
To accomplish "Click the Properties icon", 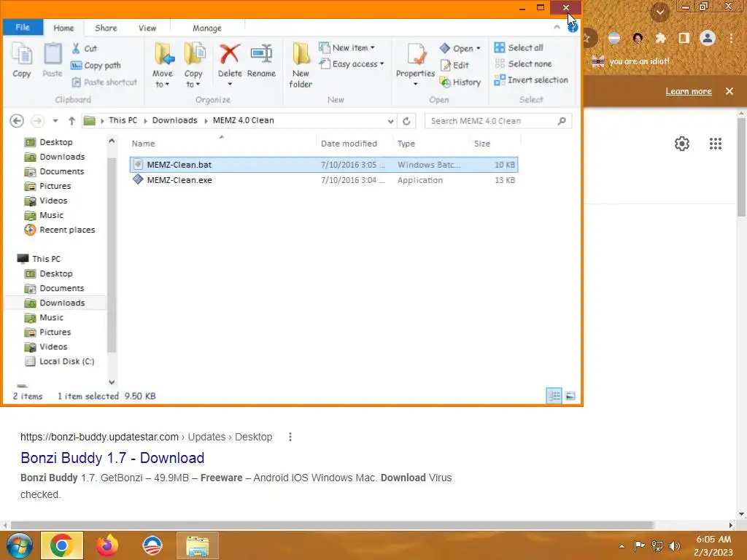I will tap(415, 55).
